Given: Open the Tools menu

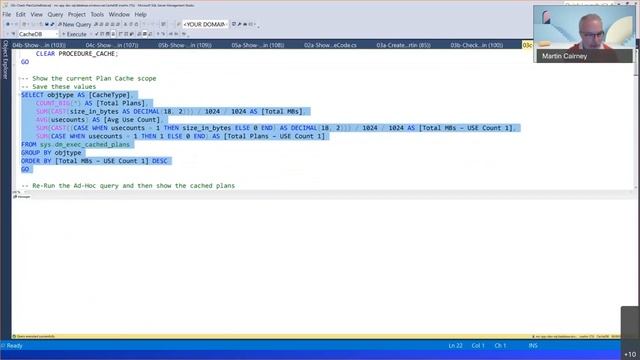Looking at the screenshot, I should pyautogui.click(x=97, y=14).
